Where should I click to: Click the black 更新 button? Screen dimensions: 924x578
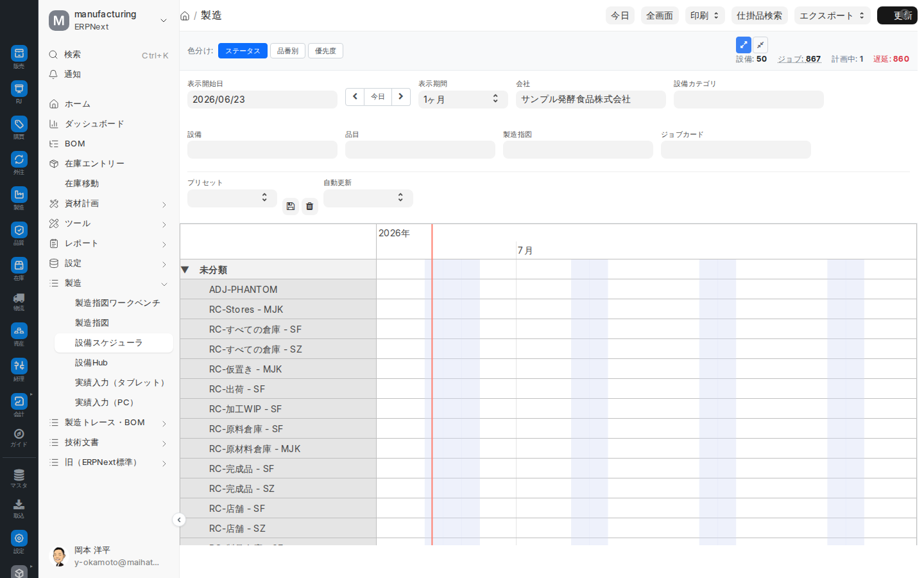pos(897,15)
